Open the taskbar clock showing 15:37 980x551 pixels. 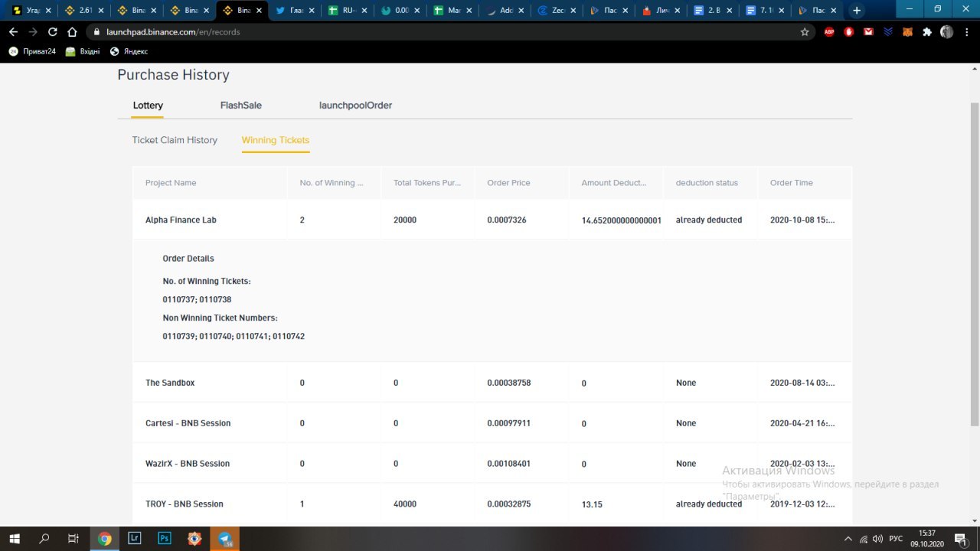pos(927,539)
